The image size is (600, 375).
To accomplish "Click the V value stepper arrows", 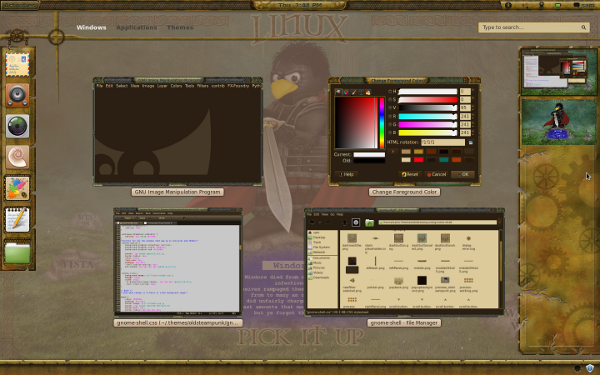I will pos(473,108).
